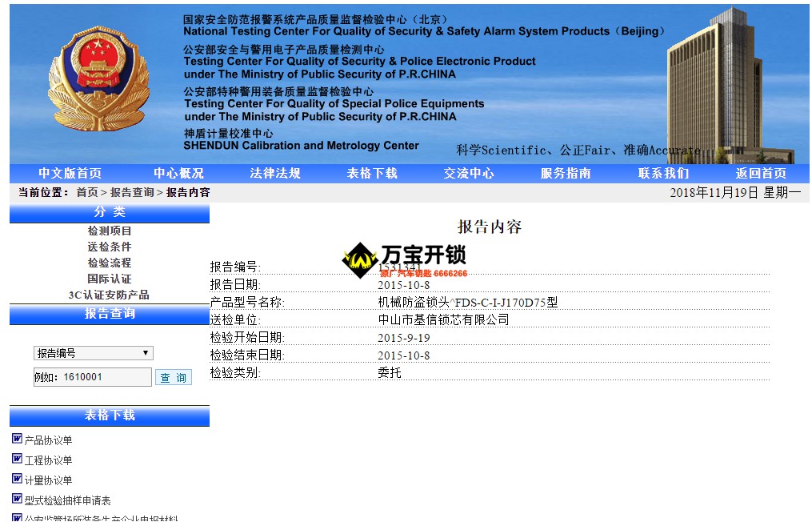
Task: Open 服务指南 from the top navigation
Action: click(566, 174)
